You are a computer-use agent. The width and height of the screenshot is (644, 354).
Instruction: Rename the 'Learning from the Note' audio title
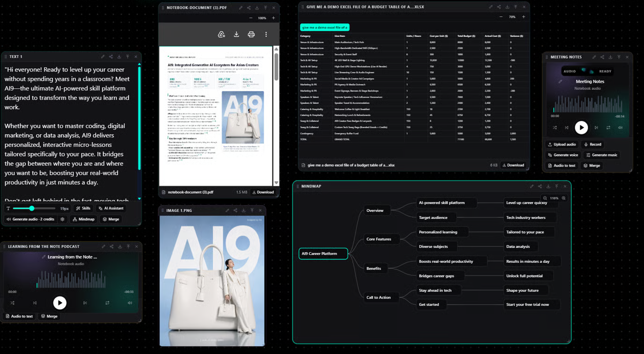click(44, 257)
